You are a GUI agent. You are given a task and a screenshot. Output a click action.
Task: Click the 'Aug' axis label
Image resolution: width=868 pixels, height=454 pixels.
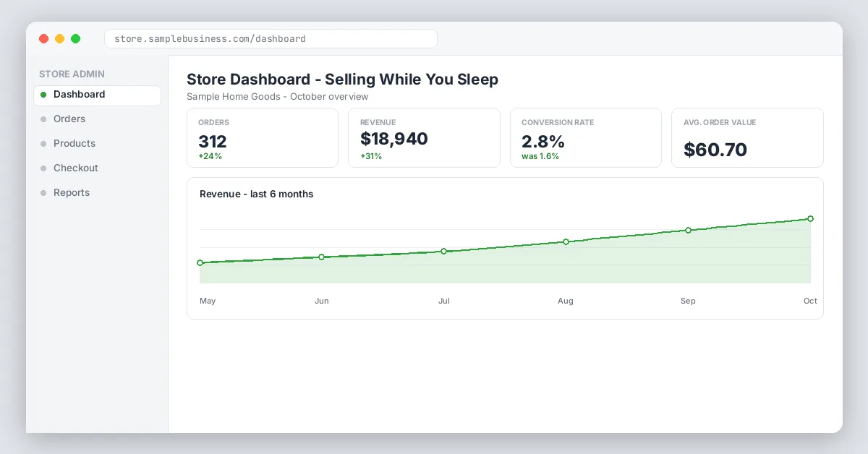[566, 301]
